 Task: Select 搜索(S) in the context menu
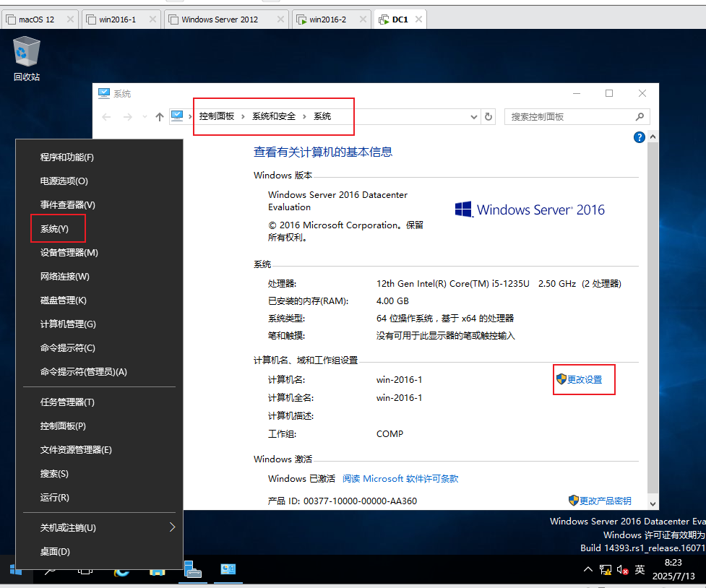tap(99, 474)
